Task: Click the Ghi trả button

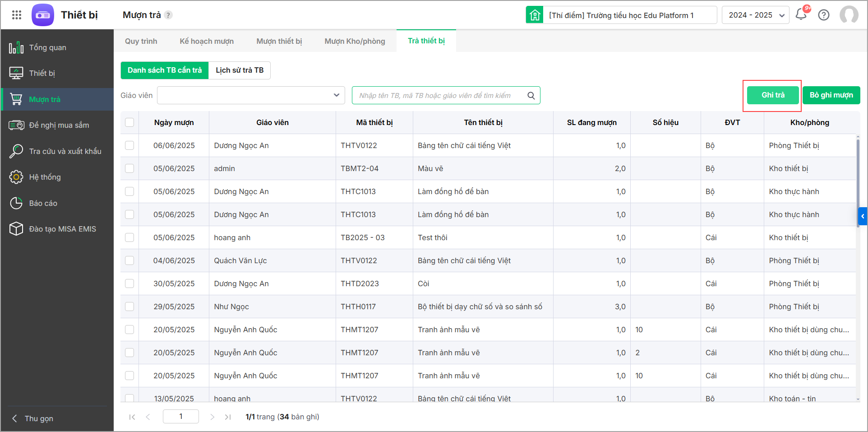Action: 773,95
